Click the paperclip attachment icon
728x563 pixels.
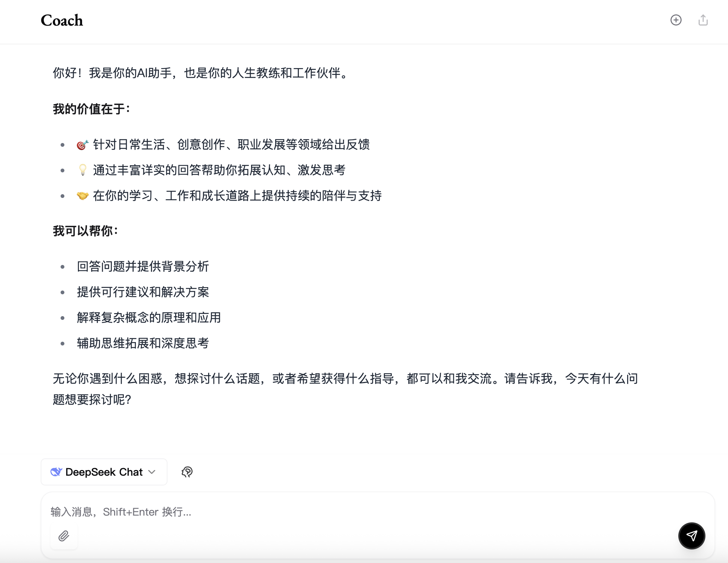coord(64,536)
